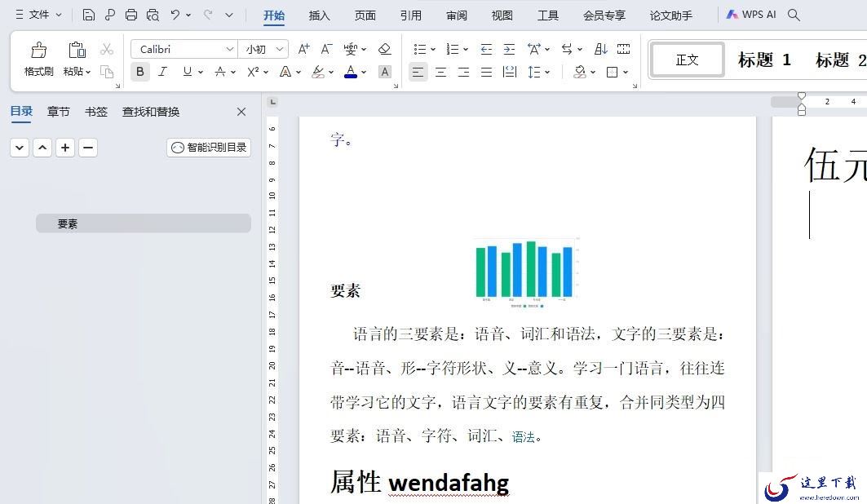Select 要素 entry in outline
The width and height of the screenshot is (867, 504).
[x=144, y=223]
